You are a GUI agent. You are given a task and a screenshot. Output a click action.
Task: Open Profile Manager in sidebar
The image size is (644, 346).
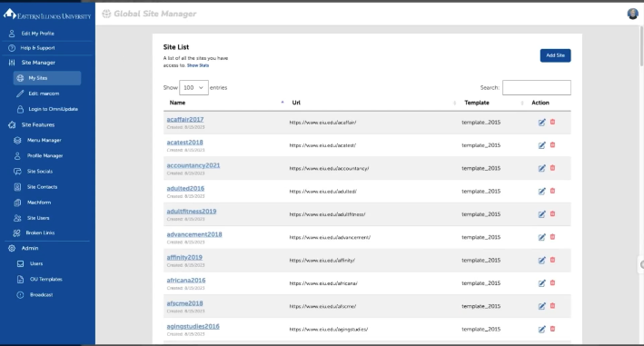(x=45, y=156)
